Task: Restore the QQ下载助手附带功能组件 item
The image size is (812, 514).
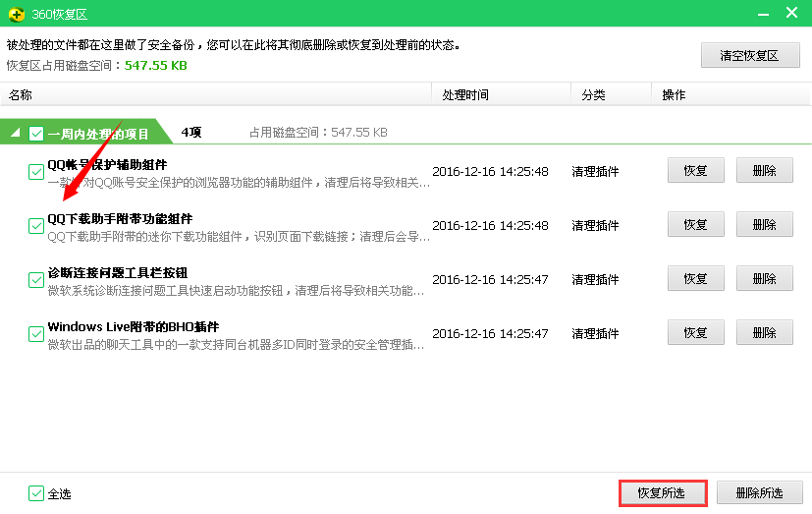Action: (695, 224)
